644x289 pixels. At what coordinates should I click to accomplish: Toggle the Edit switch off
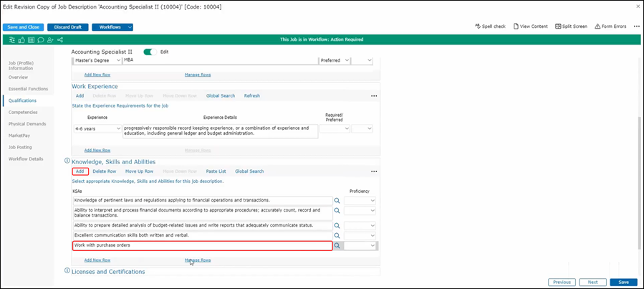click(x=150, y=52)
